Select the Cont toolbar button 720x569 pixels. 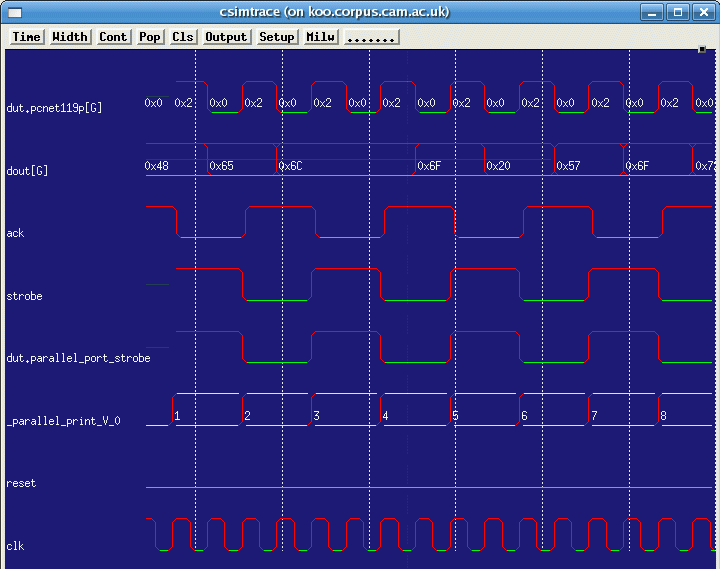click(113, 37)
